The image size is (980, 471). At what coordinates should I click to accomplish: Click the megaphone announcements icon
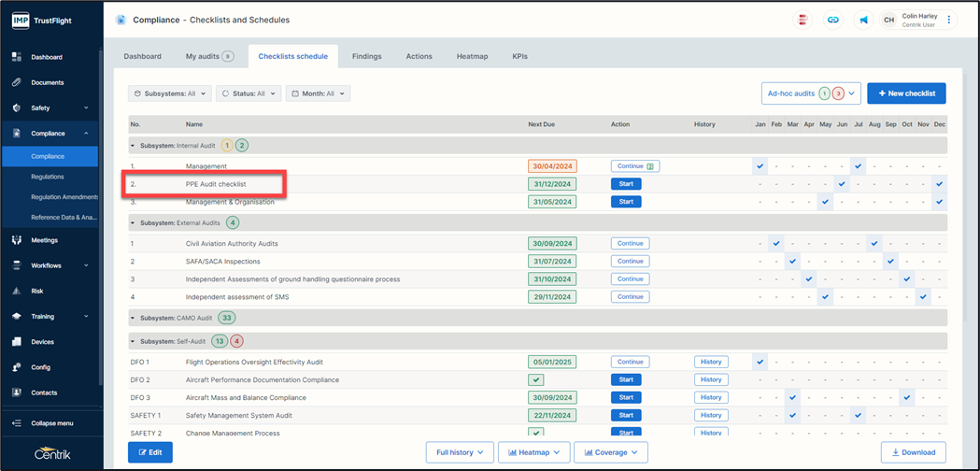click(x=863, y=20)
